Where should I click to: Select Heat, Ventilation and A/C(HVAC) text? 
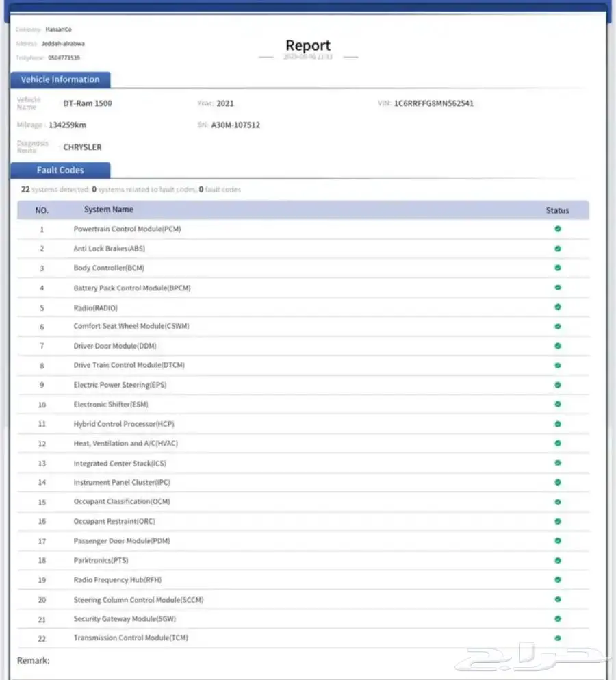pos(126,444)
